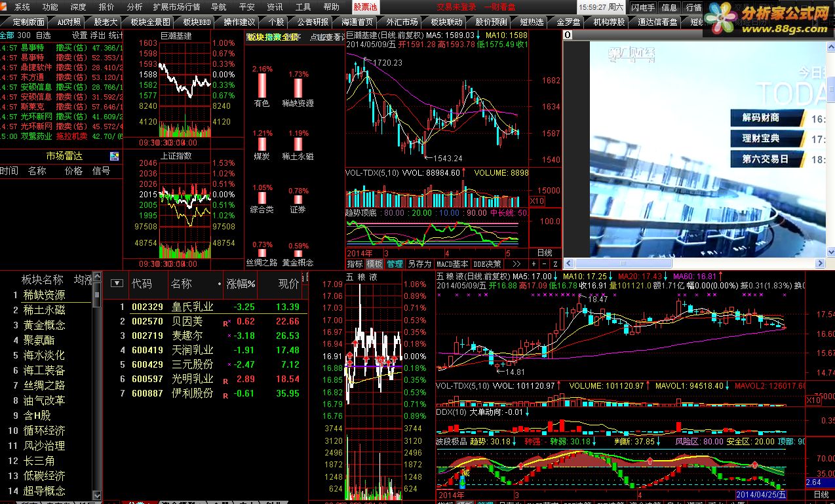The height and width of the screenshot is (504, 835).
Task: Open the 日线 period selector on upper chart
Action: pos(545,252)
